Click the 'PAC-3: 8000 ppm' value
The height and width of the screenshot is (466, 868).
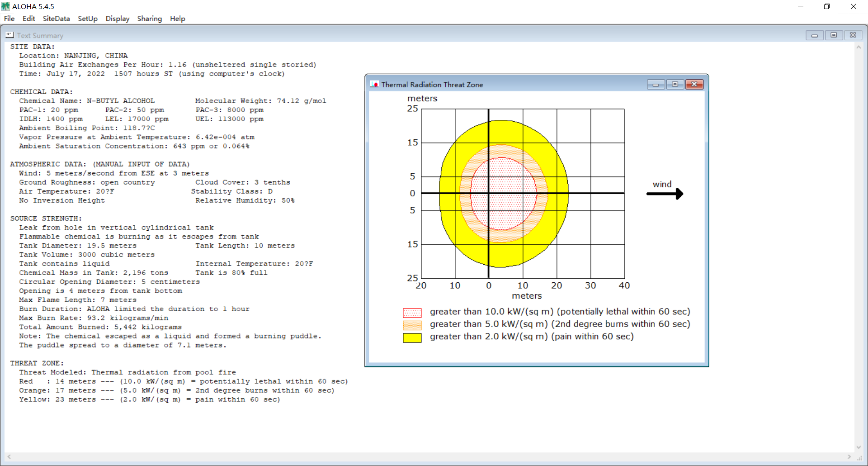(x=229, y=110)
